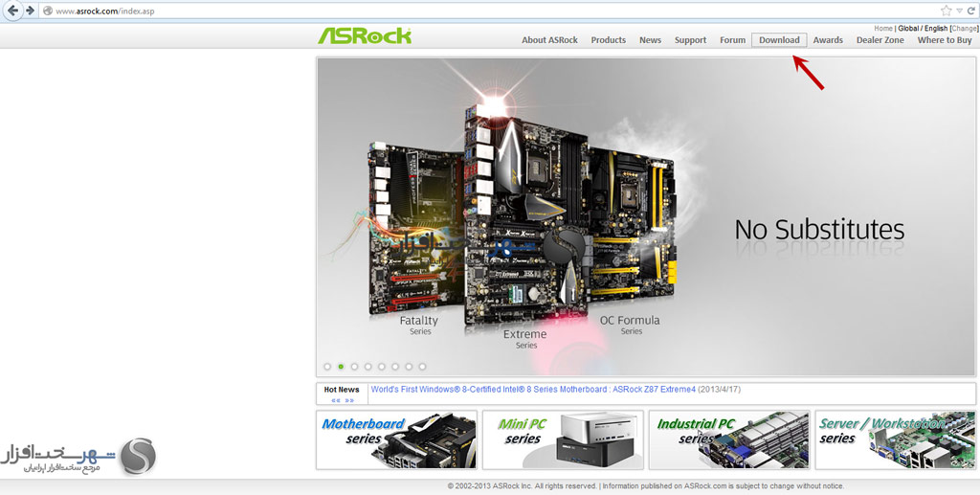Reload the page with the refresh icon
Image resolution: width=980 pixels, height=495 pixels.
(970, 11)
